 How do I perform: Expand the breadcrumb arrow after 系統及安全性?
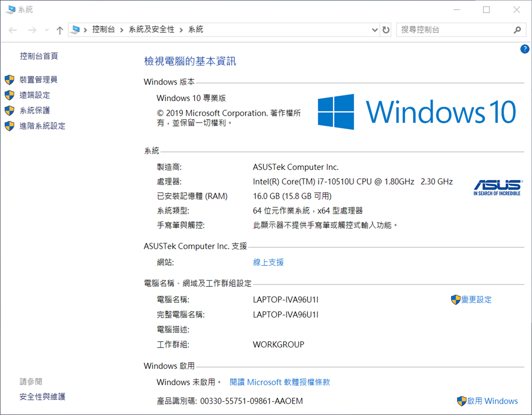(181, 30)
